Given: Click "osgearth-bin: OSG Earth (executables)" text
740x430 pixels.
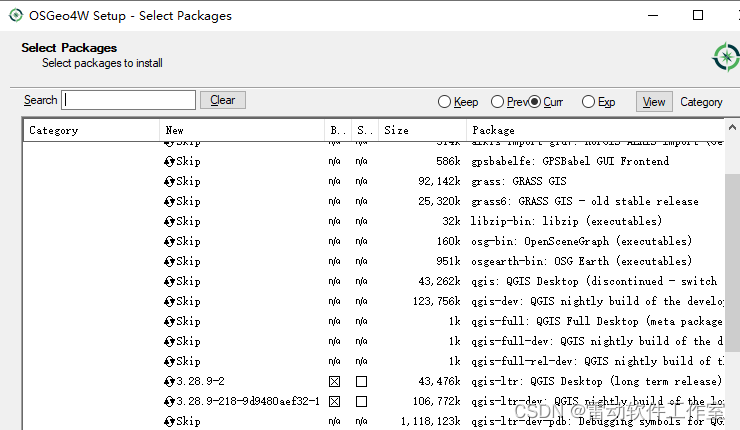Looking at the screenshot, I should (581, 261).
